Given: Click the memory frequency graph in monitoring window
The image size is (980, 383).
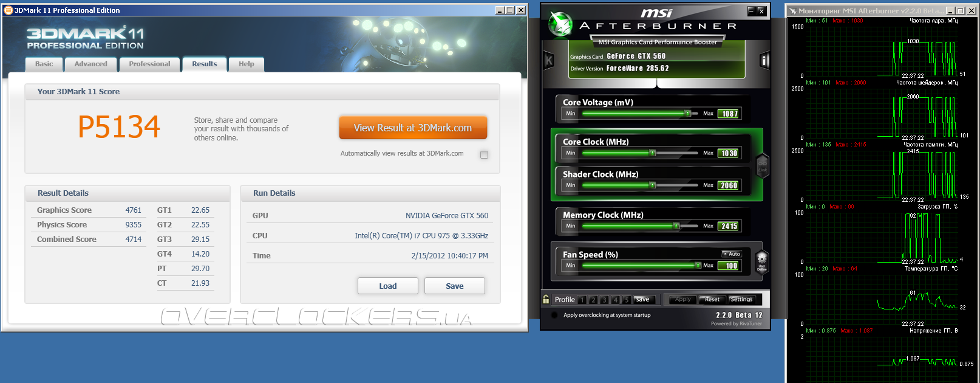Looking at the screenshot, I should click(882, 175).
